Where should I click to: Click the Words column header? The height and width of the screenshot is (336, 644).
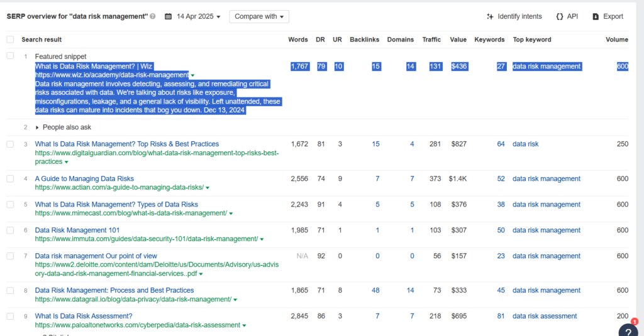(x=297, y=40)
